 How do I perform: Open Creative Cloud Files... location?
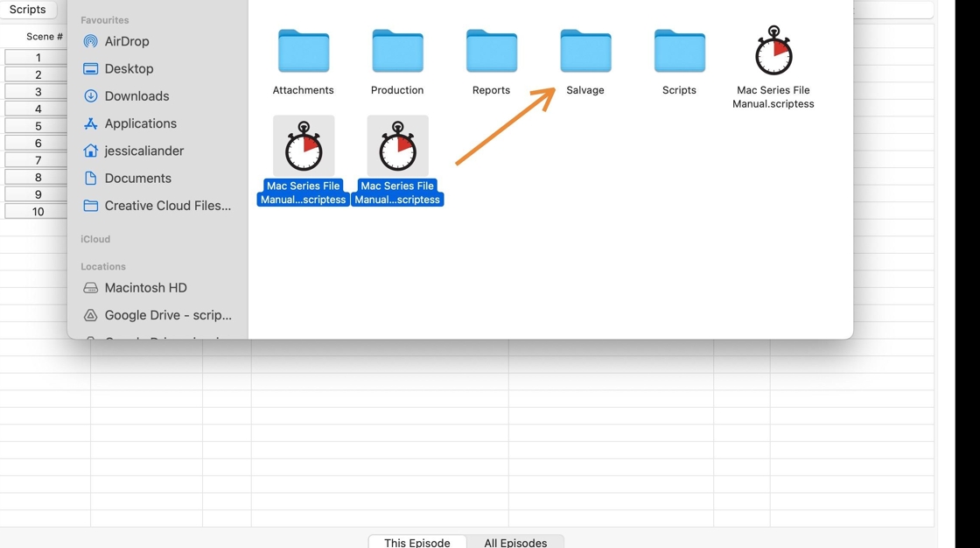168,206
